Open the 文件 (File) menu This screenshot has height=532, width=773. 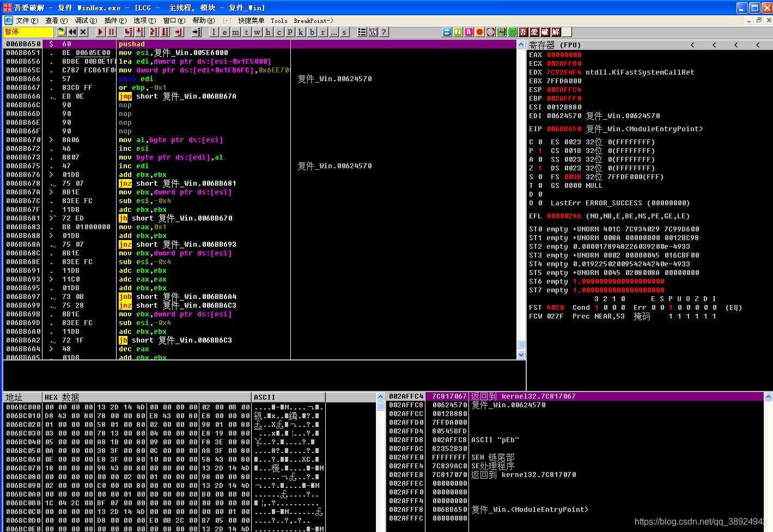click(27, 21)
